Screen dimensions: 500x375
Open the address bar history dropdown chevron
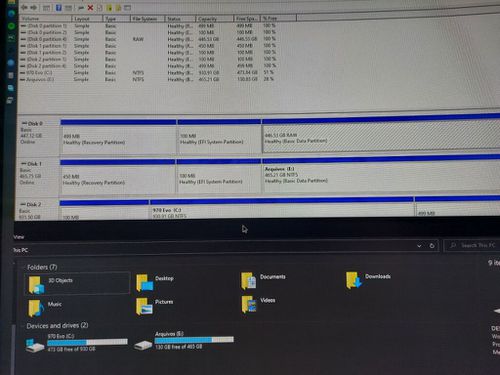click(x=419, y=246)
